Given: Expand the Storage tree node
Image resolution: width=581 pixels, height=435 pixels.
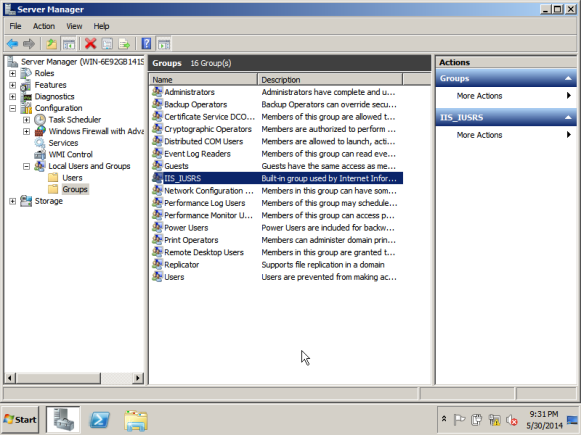Looking at the screenshot, I should pyautogui.click(x=12, y=201).
